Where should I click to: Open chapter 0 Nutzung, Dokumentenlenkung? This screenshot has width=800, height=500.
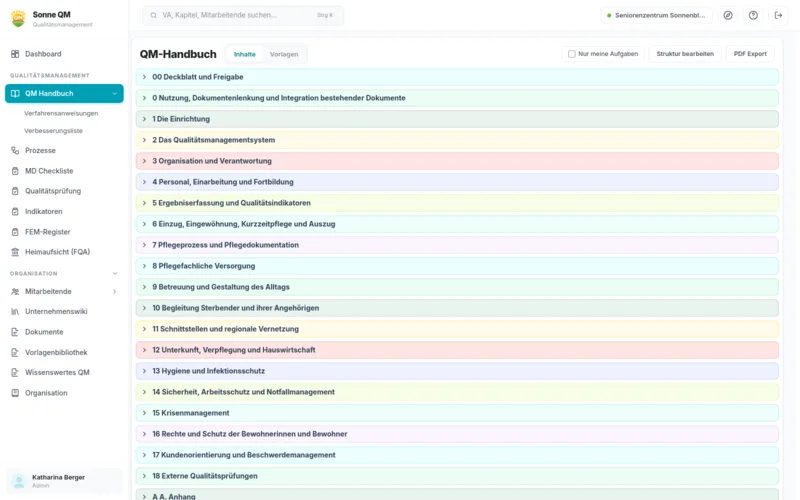tap(457, 98)
